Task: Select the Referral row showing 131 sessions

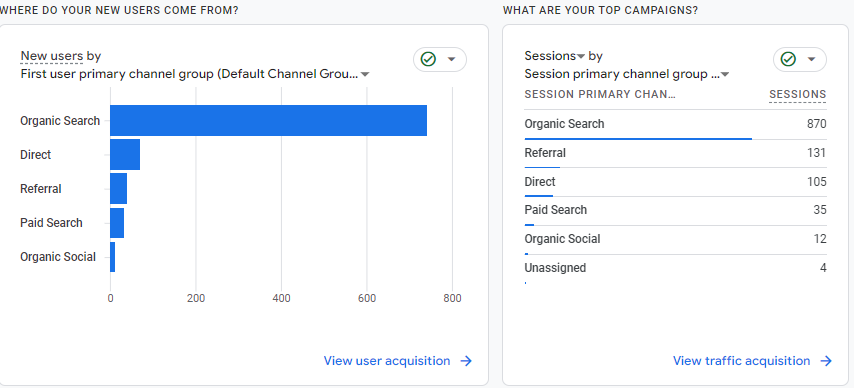Action: 675,154
